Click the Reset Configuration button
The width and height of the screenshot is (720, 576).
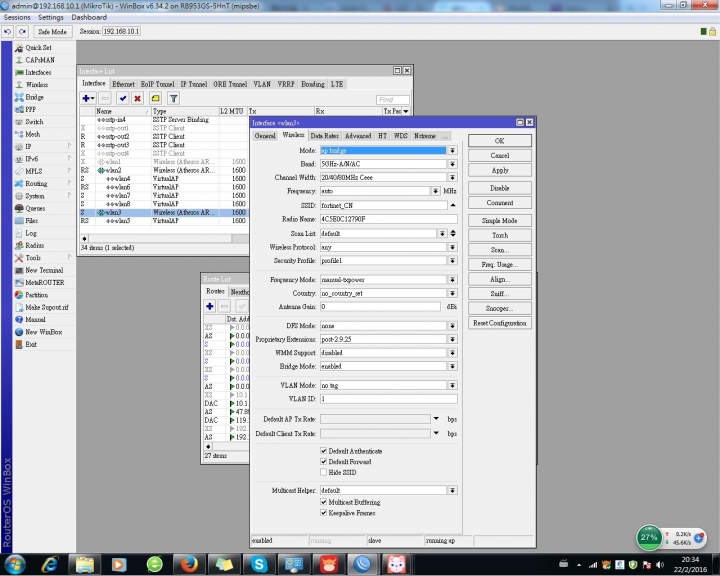(x=500, y=323)
